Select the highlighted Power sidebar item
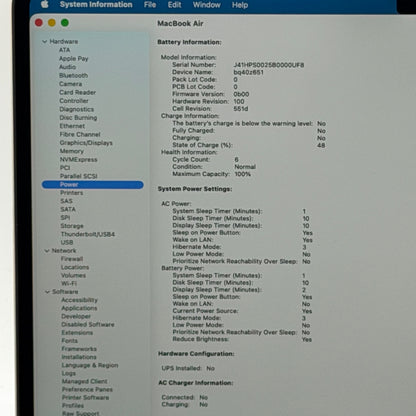The image size is (416, 416). coord(93,185)
